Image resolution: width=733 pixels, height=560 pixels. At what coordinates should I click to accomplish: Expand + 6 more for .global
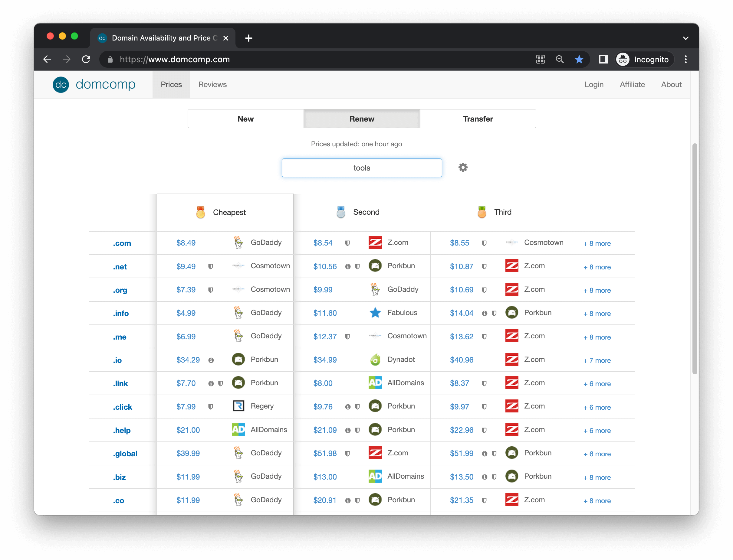[x=597, y=454]
